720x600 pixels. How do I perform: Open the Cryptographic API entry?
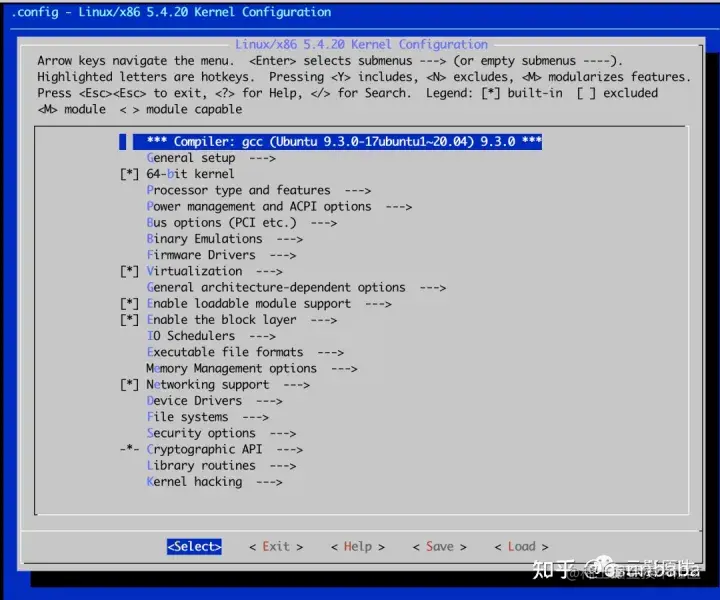204,449
